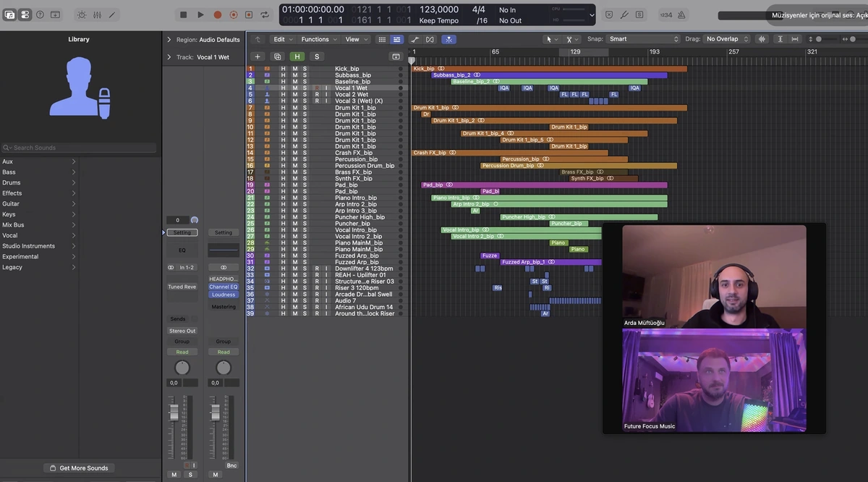The height and width of the screenshot is (482, 868).
Task: Click the Duplicate Track icon
Action: pos(277,56)
